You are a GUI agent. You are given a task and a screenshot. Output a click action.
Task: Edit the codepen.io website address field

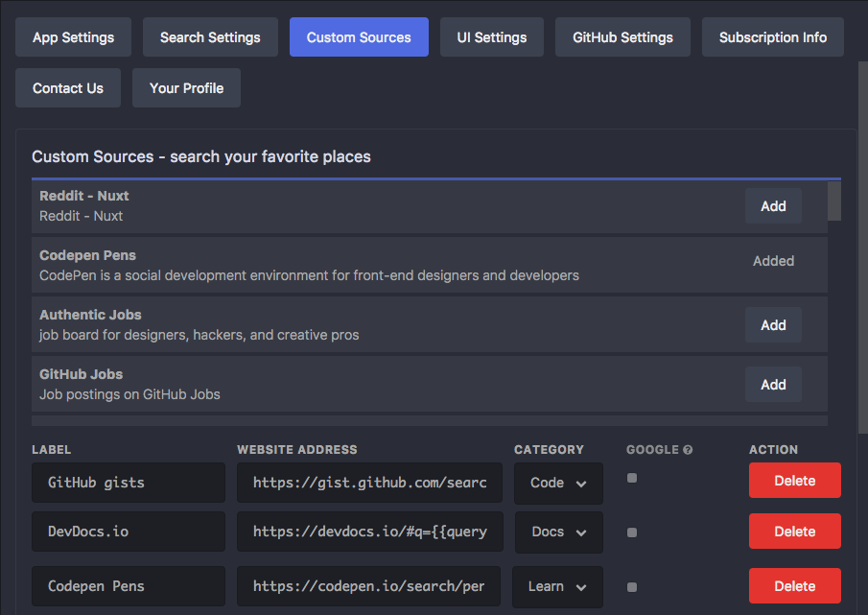(x=368, y=586)
